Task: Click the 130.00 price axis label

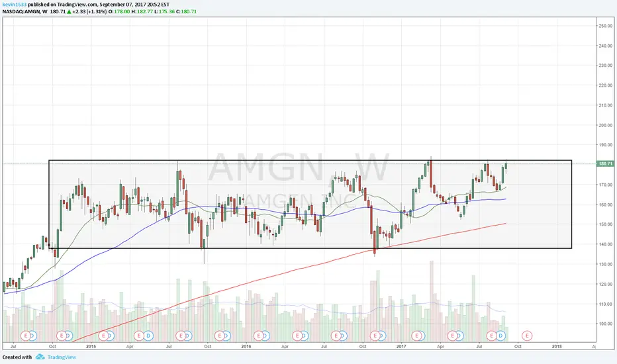Action: pyautogui.click(x=605, y=264)
